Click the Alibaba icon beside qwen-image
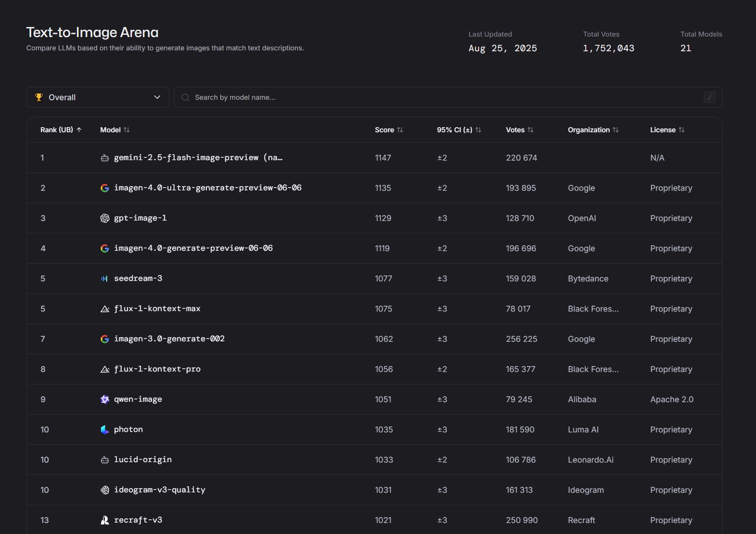This screenshot has height=534, width=756. [105, 399]
